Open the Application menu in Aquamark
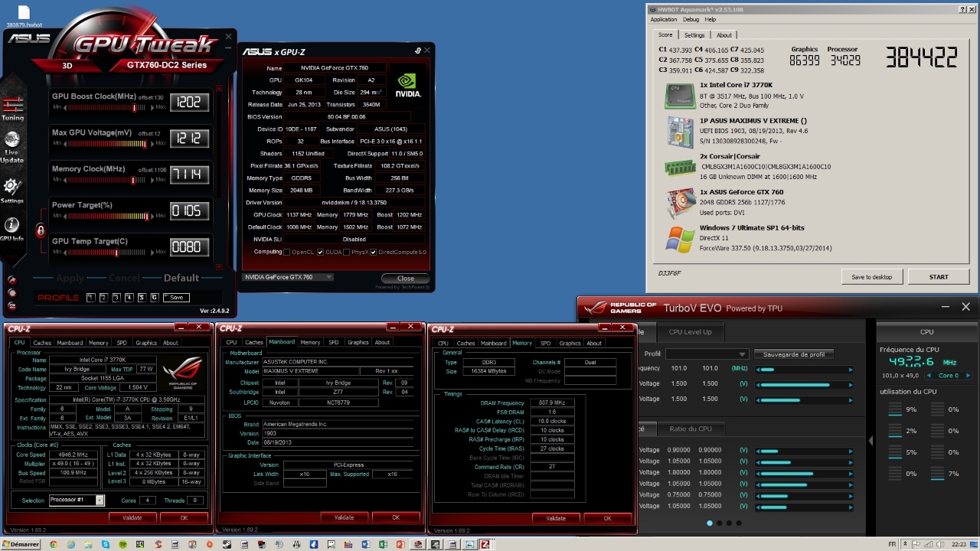 pos(663,19)
